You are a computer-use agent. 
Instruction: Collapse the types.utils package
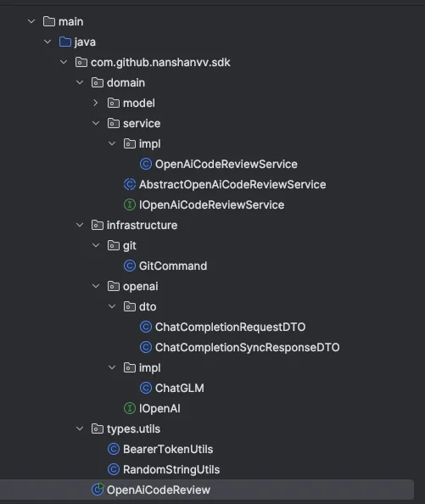pyautogui.click(x=80, y=428)
